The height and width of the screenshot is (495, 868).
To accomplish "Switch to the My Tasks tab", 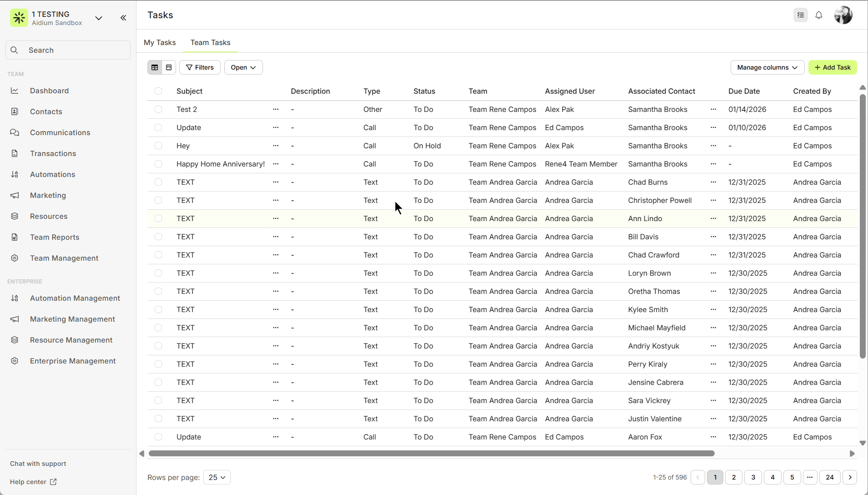I will 160,42.
